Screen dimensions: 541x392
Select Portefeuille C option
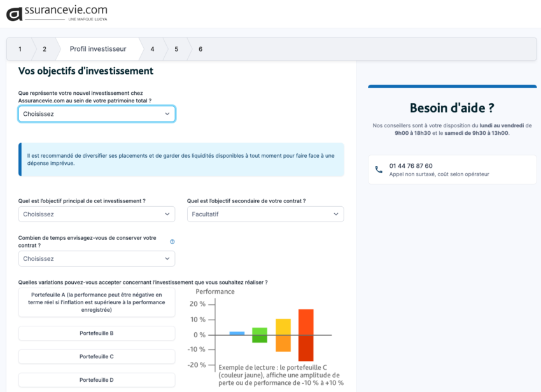(97, 357)
